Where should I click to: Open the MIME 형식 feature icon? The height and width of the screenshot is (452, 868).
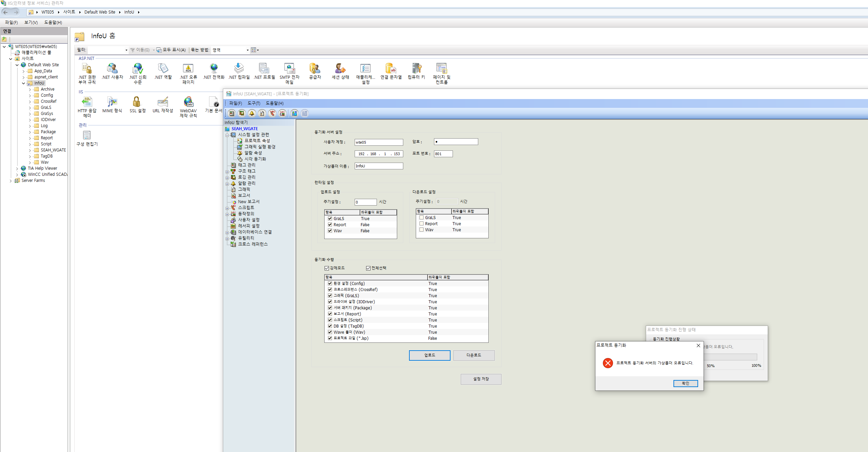point(112,102)
